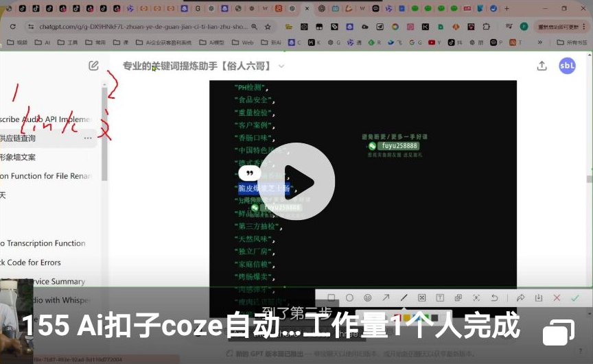Select the ellipse annotation tool
Image resolution: width=593 pixels, height=364 pixels.
click(349, 298)
